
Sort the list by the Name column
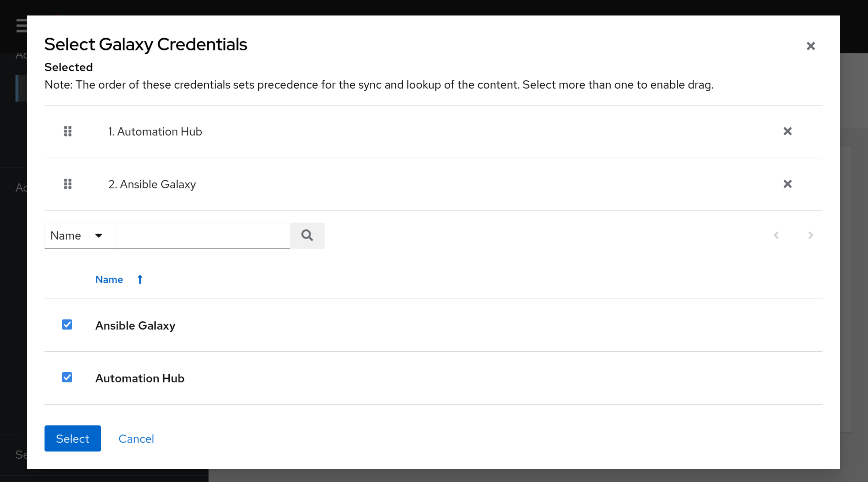[109, 279]
